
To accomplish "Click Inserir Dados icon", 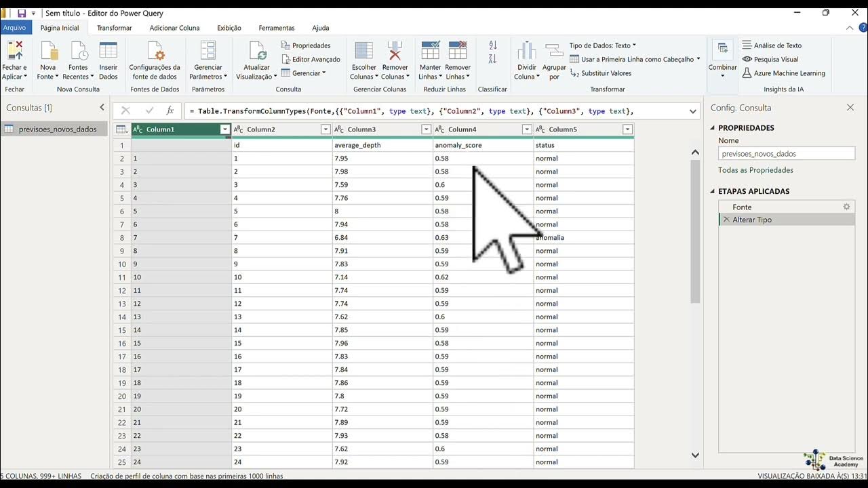I will 108,51.
